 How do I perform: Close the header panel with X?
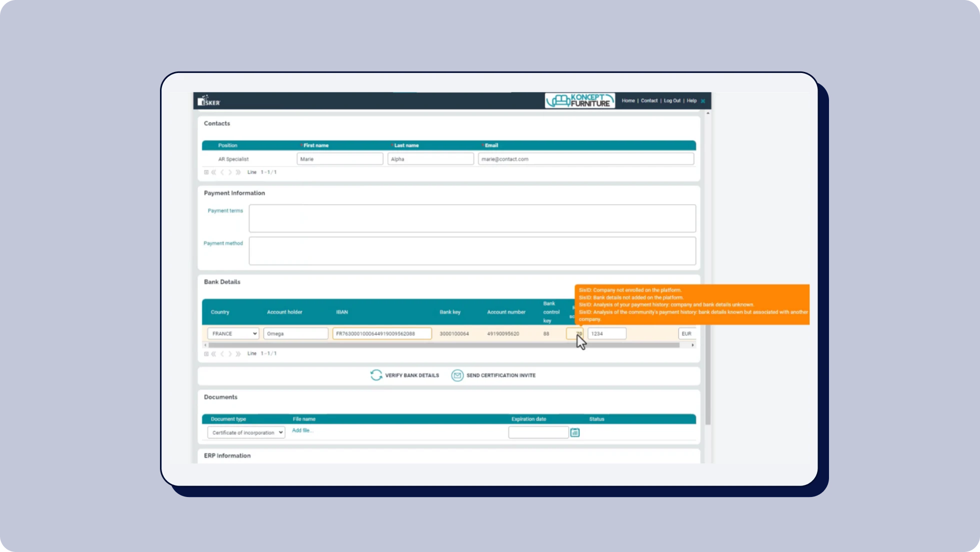[x=703, y=101]
